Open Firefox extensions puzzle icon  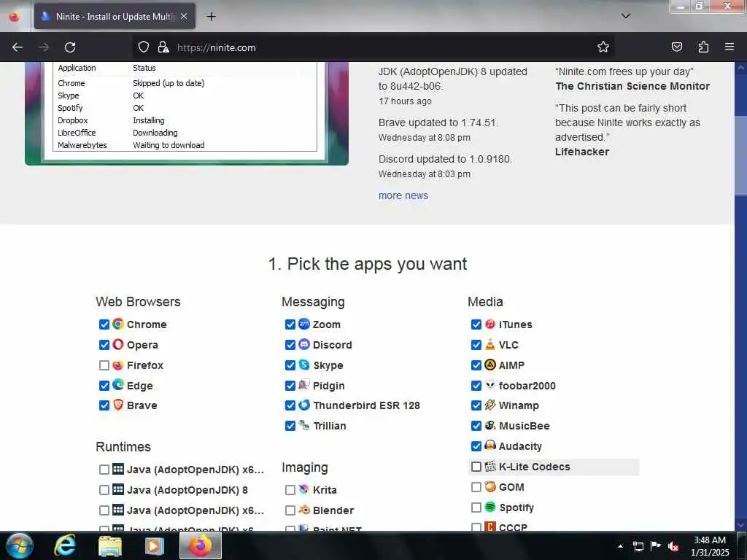point(703,47)
